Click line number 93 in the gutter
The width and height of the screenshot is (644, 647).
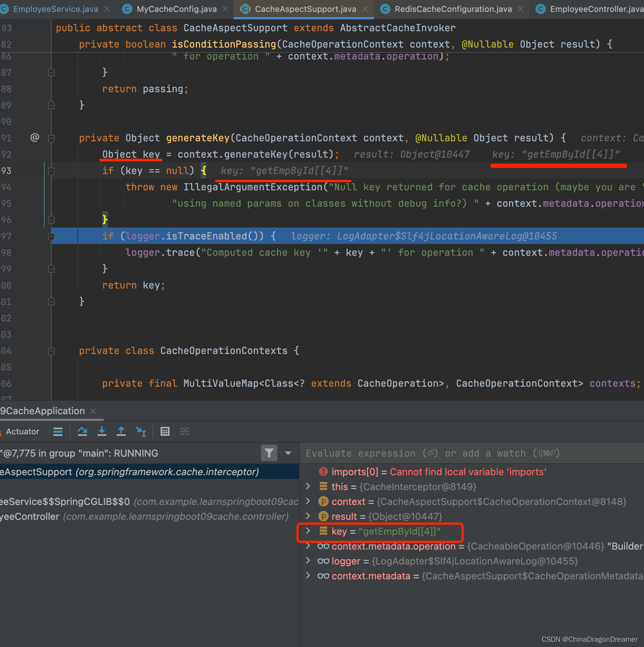(6, 171)
